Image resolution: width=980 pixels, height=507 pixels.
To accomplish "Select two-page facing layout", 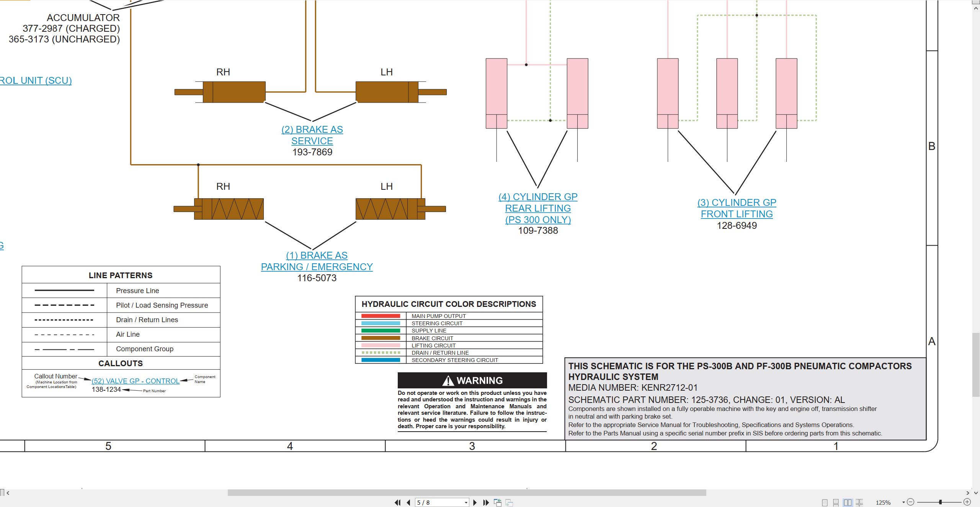I will (848, 502).
